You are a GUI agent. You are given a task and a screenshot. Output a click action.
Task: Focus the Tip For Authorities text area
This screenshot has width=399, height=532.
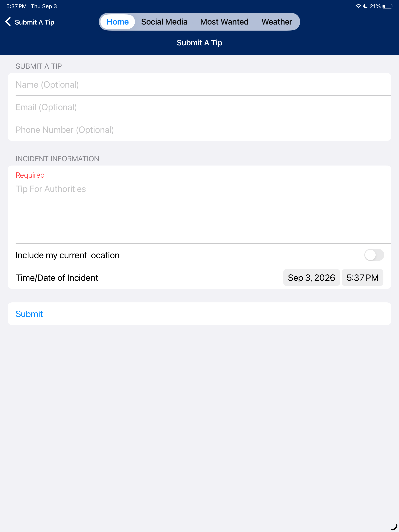[199, 212]
